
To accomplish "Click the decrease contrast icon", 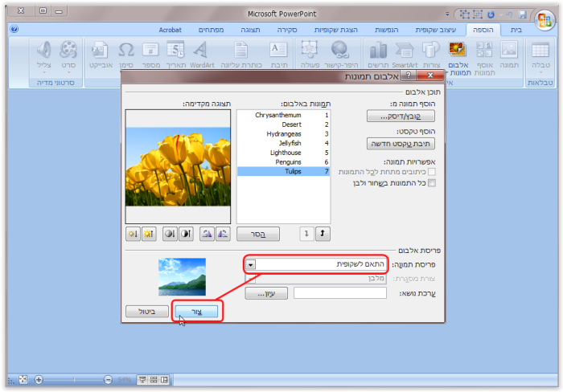I will [x=170, y=234].
